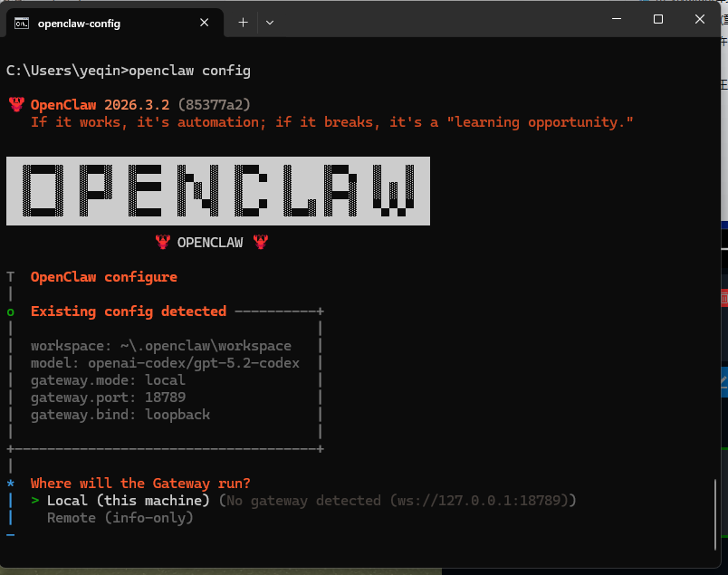Click the 'gateway.port: 18789' line

(108, 398)
